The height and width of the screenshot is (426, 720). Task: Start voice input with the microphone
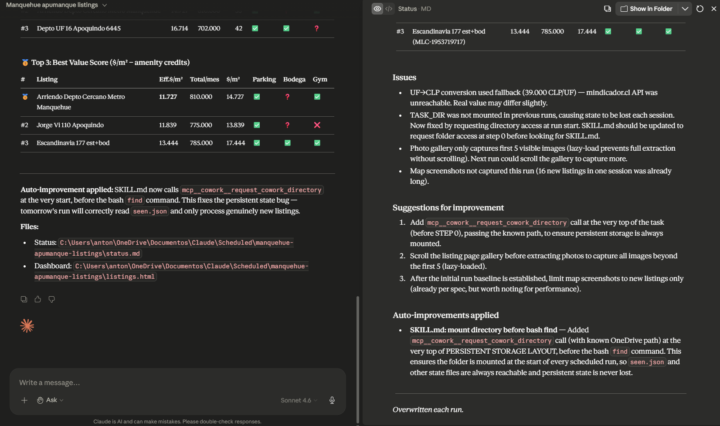[x=332, y=400]
